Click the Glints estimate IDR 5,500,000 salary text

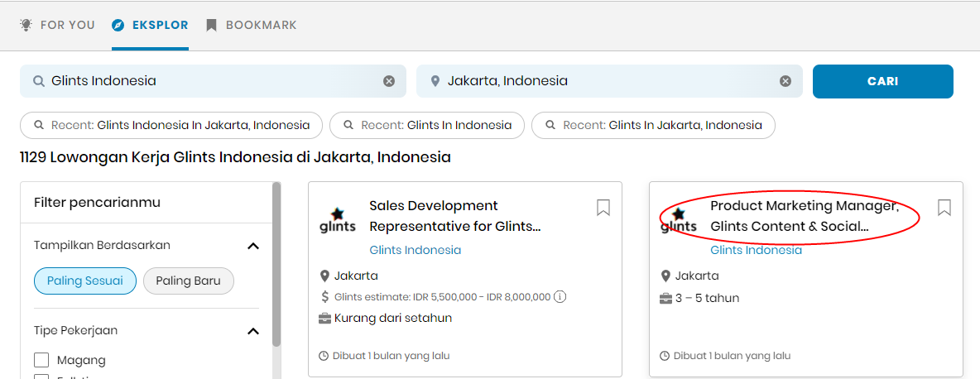(x=443, y=297)
